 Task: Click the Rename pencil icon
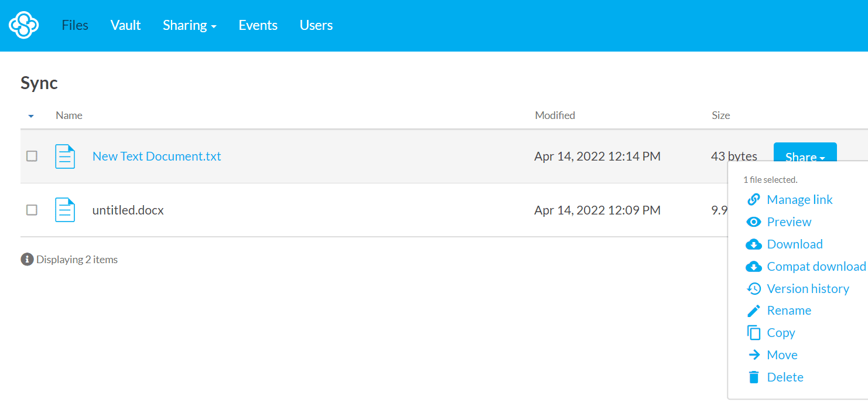click(754, 311)
